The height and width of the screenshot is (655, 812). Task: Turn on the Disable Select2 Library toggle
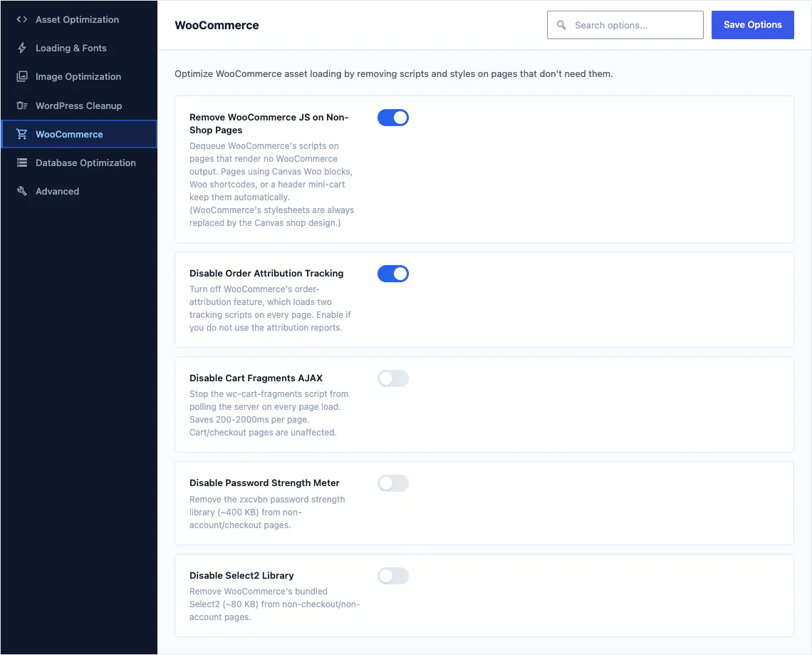(x=393, y=576)
